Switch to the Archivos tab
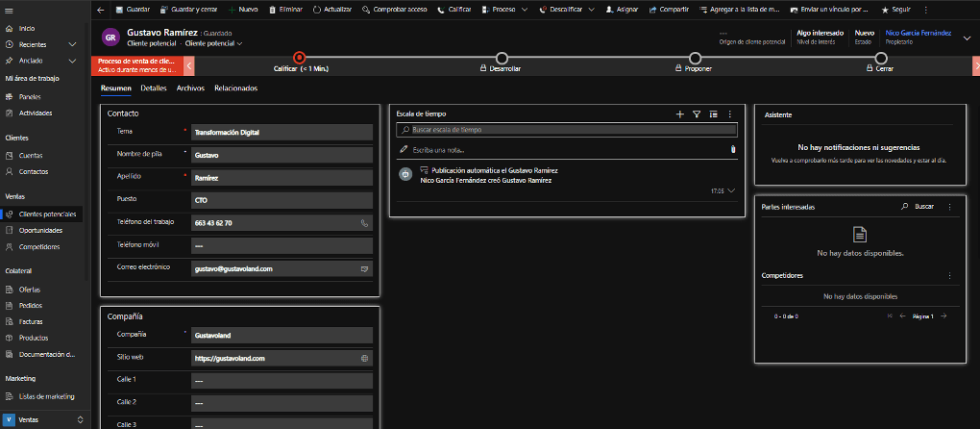Viewport: 980px width, 429px height. click(x=190, y=88)
